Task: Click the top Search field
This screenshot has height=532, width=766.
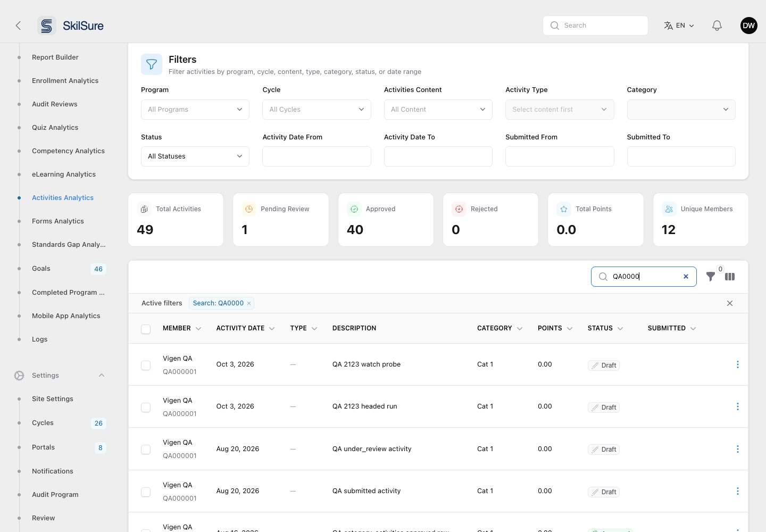Action: [x=595, y=26]
